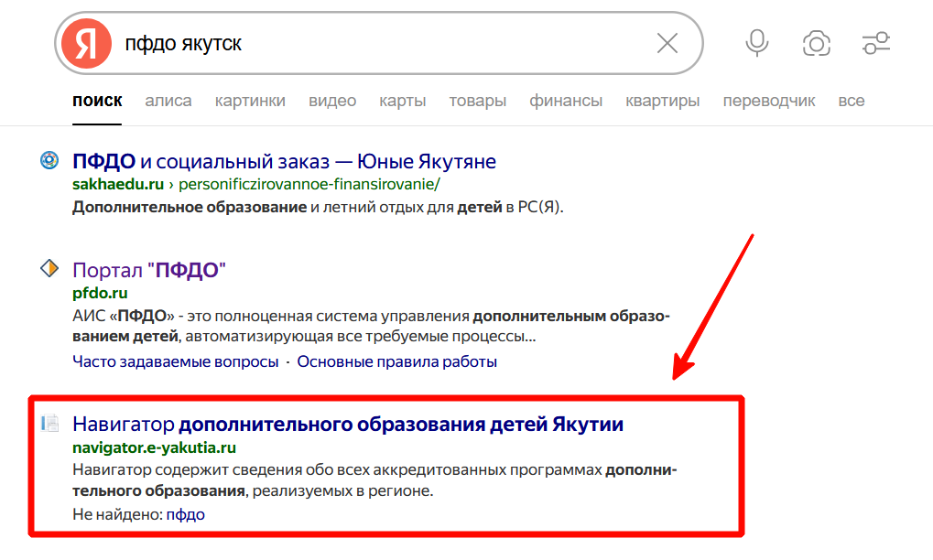Select the алиса tab
Viewport: 933px width, 560px height.
168,101
